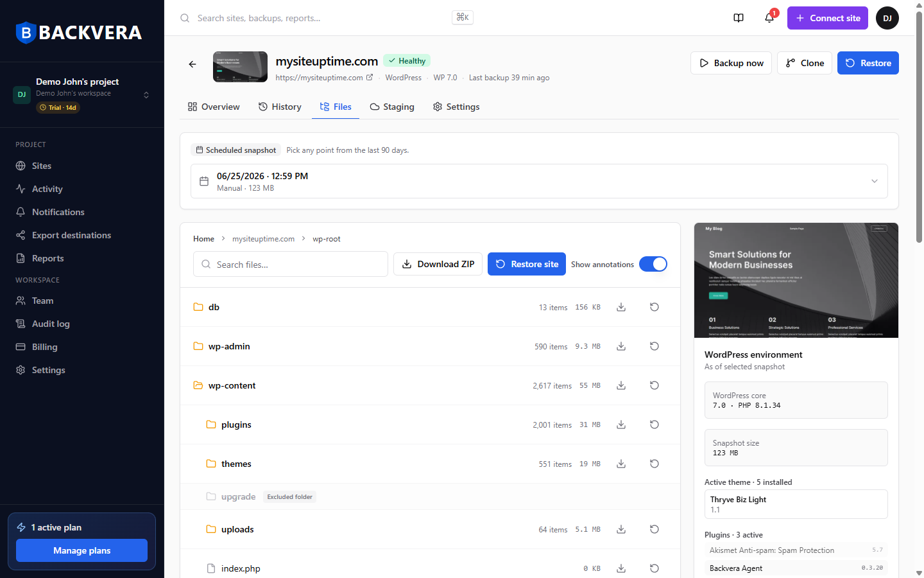Open the snapshot date dropdown
The height and width of the screenshot is (578, 924).
pos(539,181)
